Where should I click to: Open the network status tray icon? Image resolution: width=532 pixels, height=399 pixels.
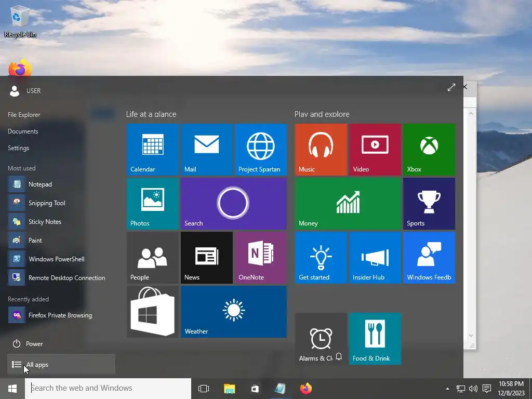460,389
